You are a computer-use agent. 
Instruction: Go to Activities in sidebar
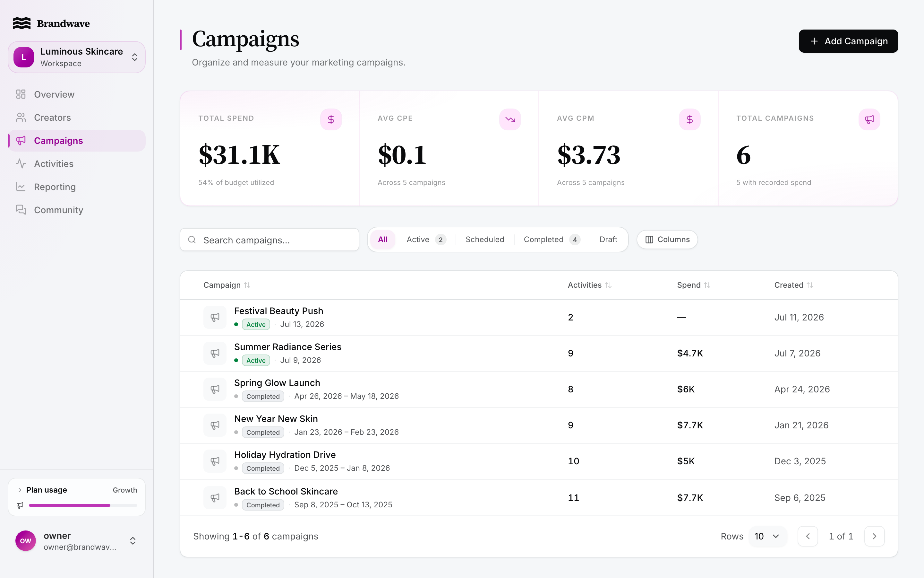(x=76, y=164)
